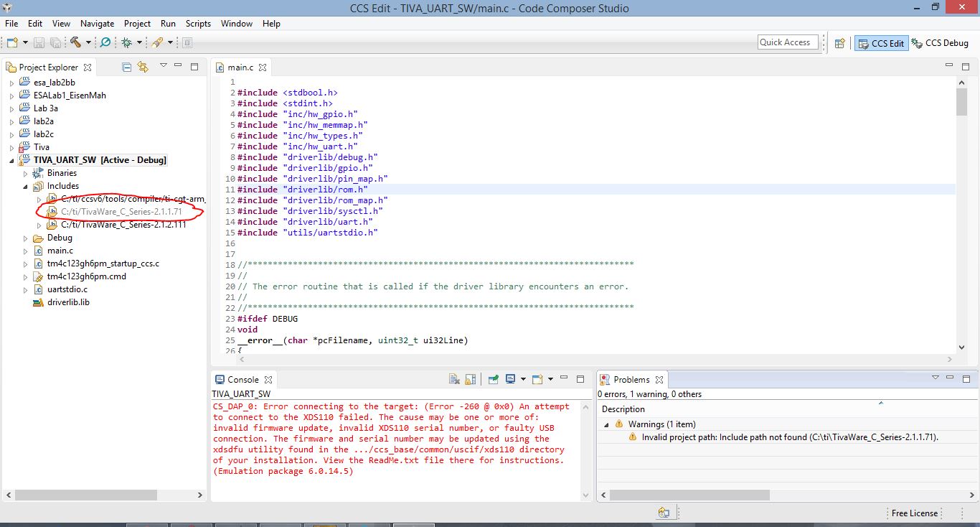Viewport: 980px width, 527px height.
Task: Expand the Binaries node
Action: [x=25, y=173]
